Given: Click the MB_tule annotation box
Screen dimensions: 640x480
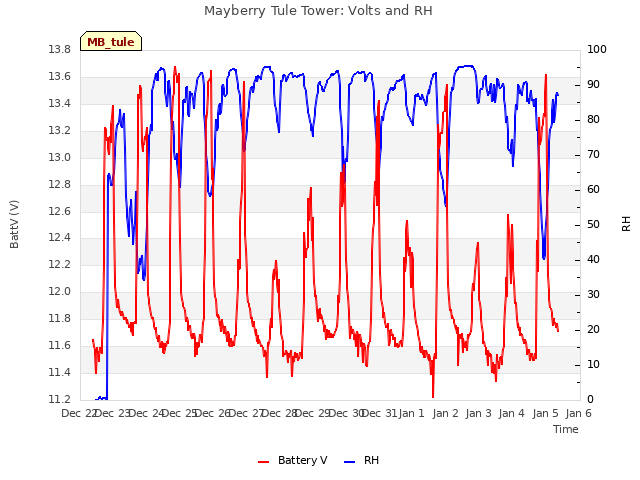Looking at the screenshot, I should (111, 41).
